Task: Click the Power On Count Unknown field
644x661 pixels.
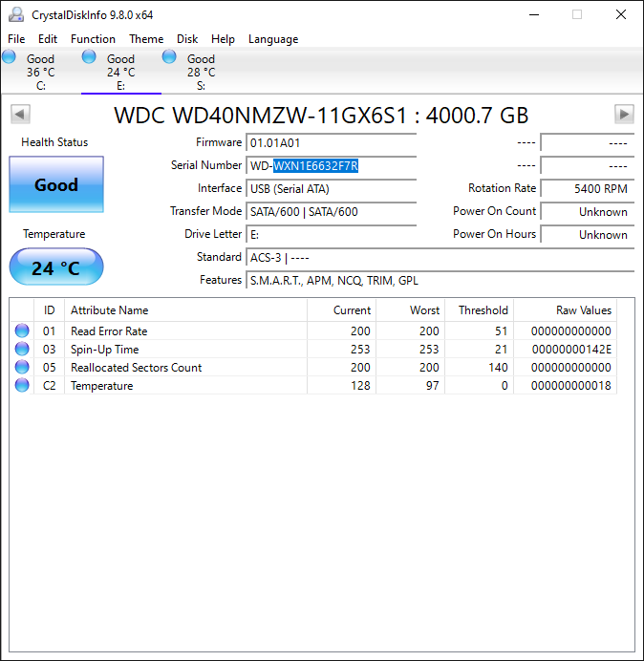Action: (588, 211)
